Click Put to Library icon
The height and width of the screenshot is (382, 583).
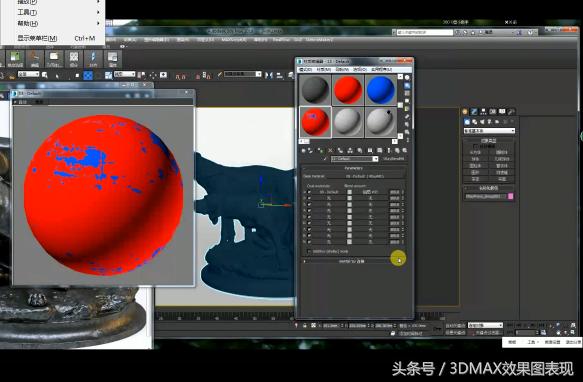click(x=360, y=151)
